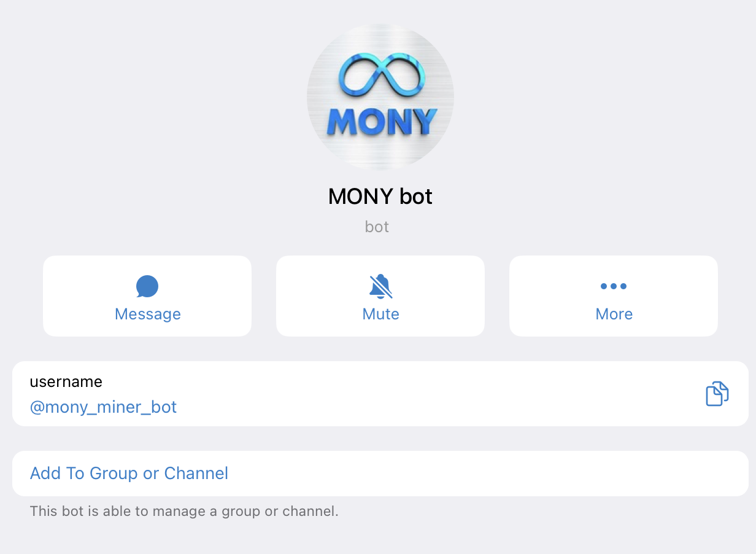The height and width of the screenshot is (554, 756).
Task: Expand options via the "More" label
Action: pyautogui.click(x=614, y=314)
